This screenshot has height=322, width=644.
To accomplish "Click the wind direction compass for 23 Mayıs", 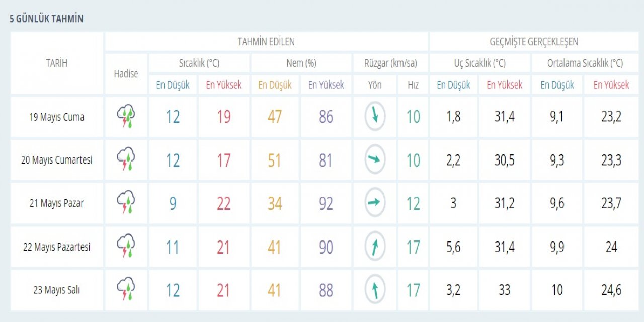I will (x=375, y=290).
